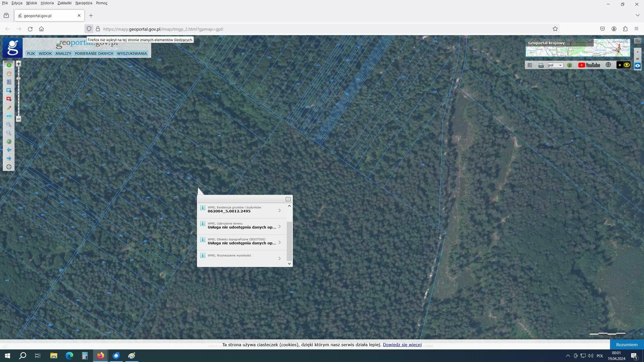Open the ANALIZY menu

click(x=63, y=53)
